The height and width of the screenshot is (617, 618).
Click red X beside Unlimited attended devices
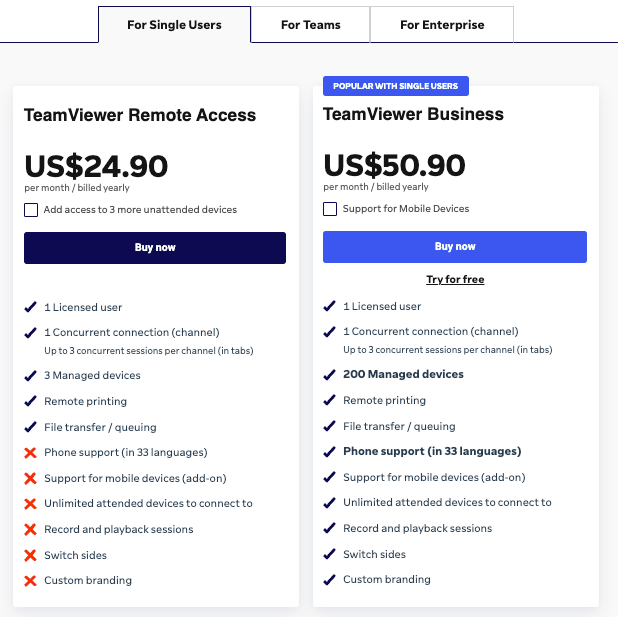pos(31,504)
